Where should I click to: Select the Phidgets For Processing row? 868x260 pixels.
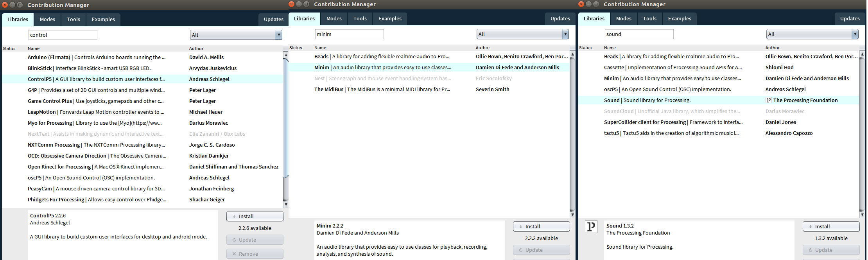point(142,199)
